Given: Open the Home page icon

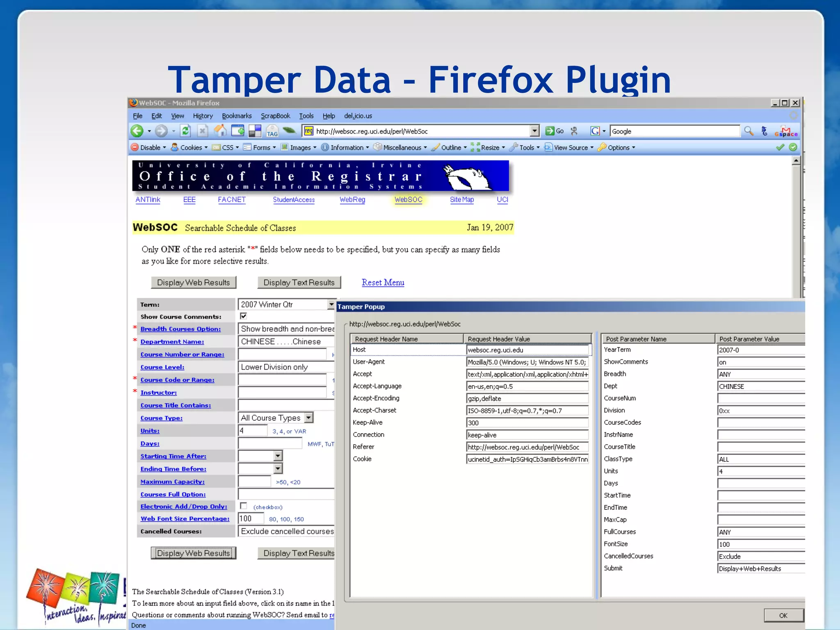Looking at the screenshot, I should pos(220,131).
